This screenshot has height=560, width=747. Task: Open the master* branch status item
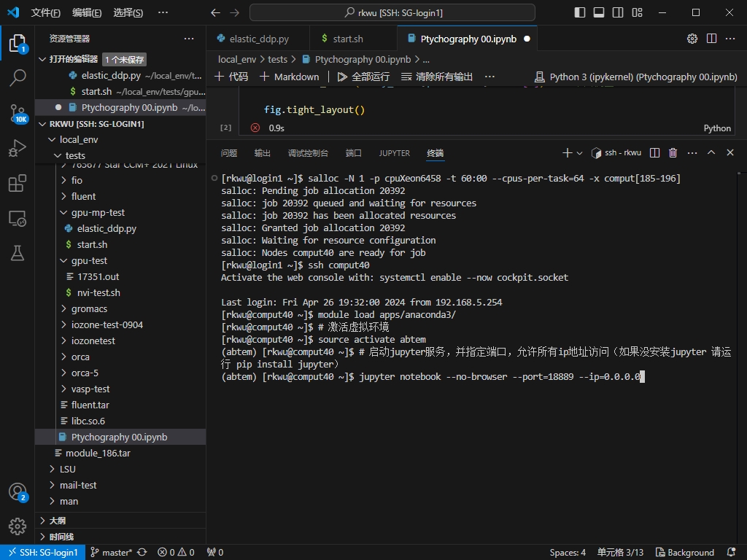tap(112, 553)
